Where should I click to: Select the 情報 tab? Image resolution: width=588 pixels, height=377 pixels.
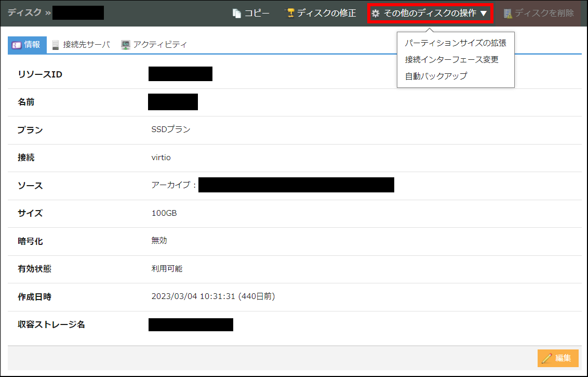coord(26,45)
